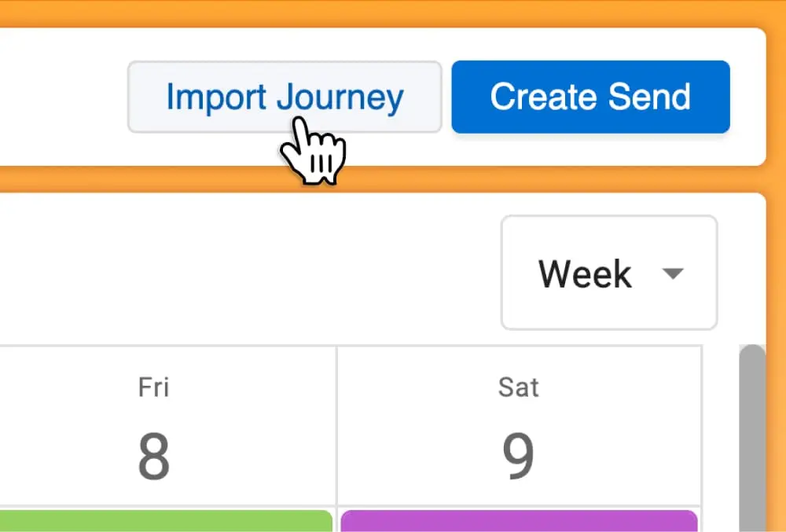This screenshot has height=532, width=786.
Task: Click the Sat day label
Action: click(519, 387)
